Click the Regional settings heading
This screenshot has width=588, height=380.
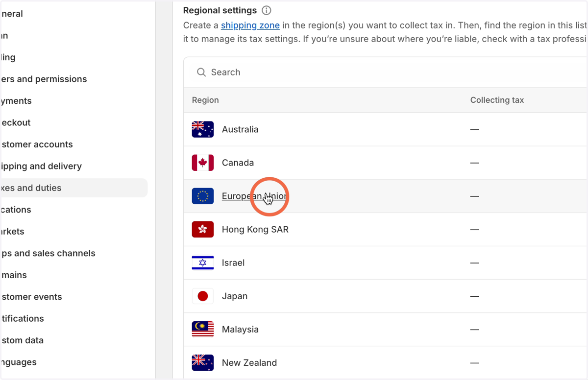click(x=220, y=10)
